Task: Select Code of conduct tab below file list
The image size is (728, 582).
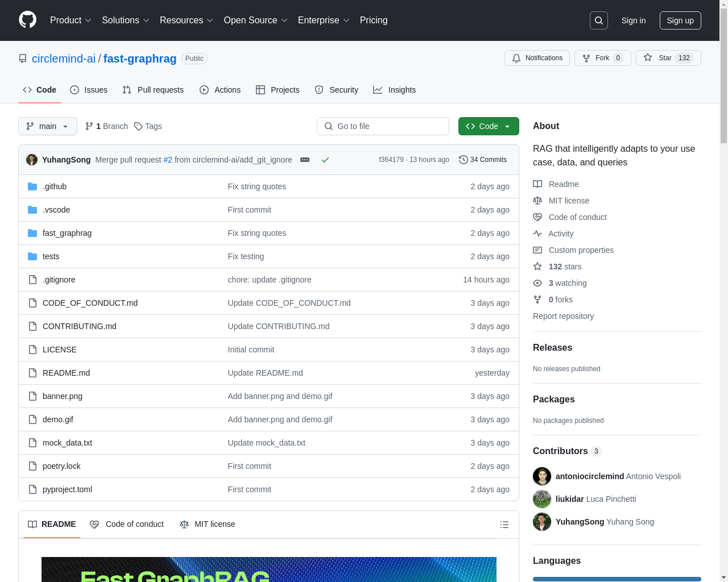Action: tap(127, 524)
